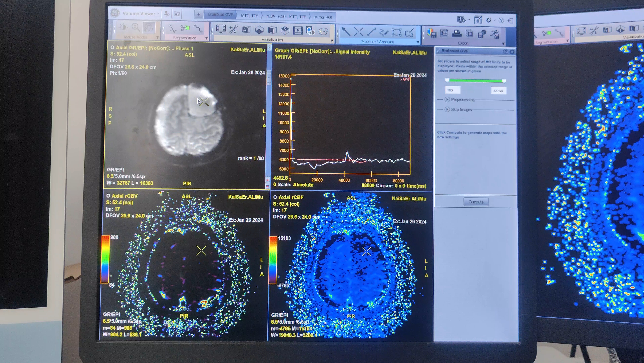
Task: Click the reset orientation crossed arrows icon
Action: [233, 30]
